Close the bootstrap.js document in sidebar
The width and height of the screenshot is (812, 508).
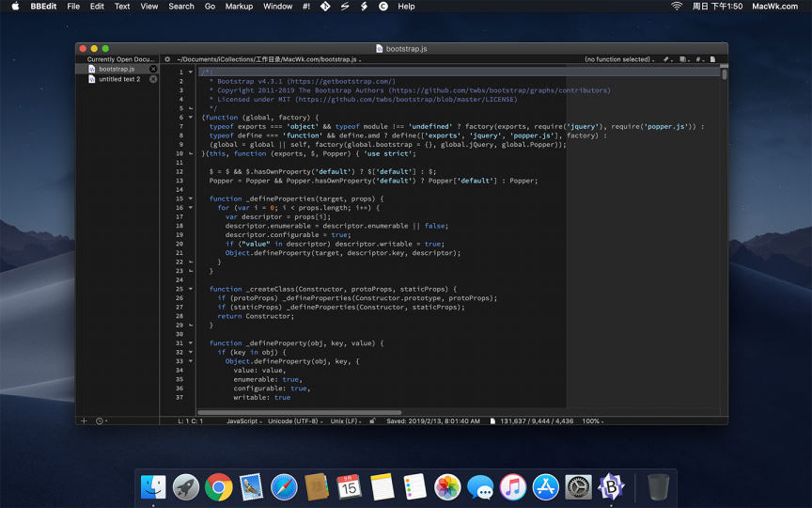153,69
